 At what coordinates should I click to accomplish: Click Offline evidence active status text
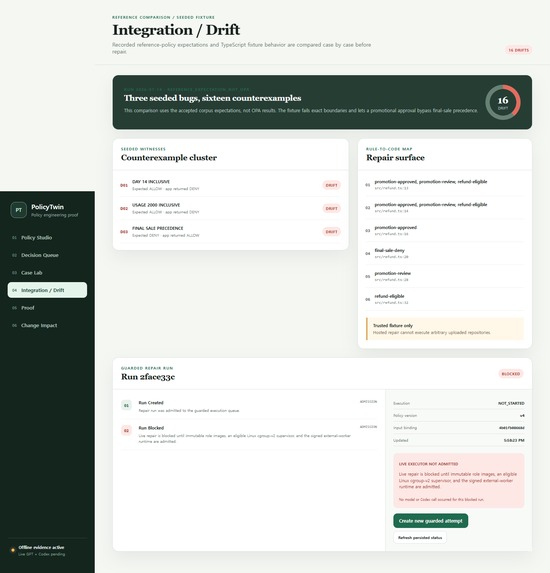point(41,547)
